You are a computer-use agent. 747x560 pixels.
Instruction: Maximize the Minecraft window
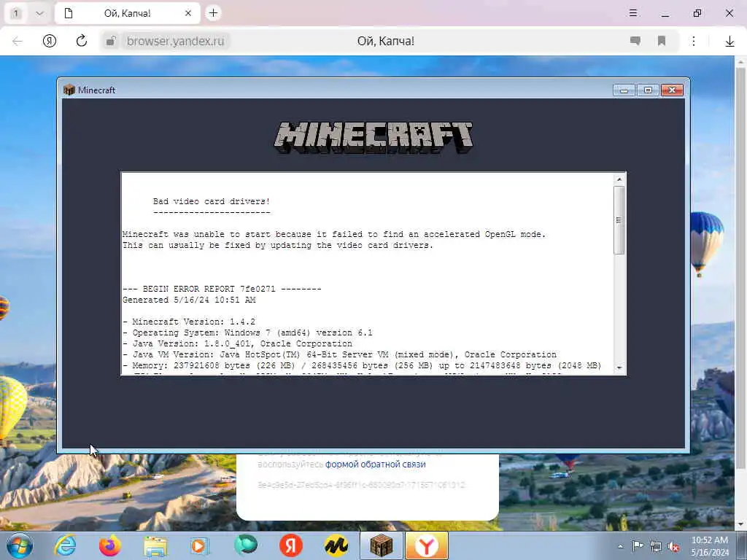click(648, 90)
